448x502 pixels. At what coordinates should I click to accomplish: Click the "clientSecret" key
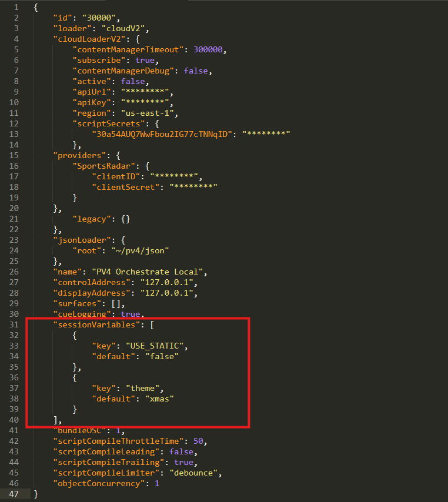[126, 188]
